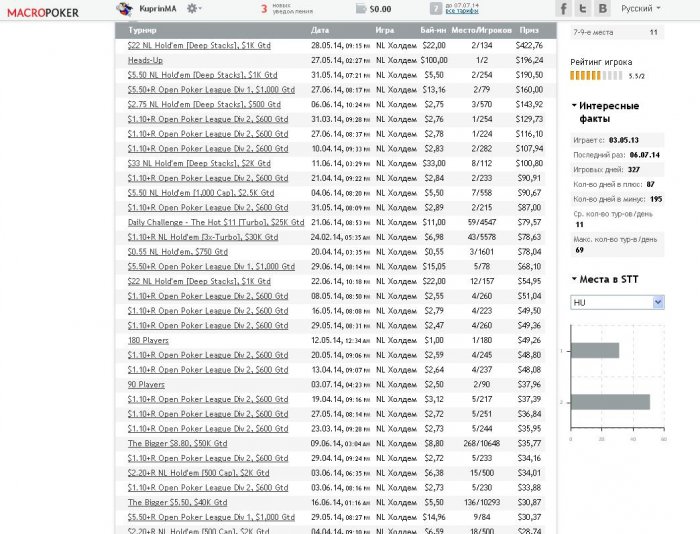Select the Макс. кол-во тур-в/день row
The width and height of the screenshot is (700, 534).
pyautogui.click(x=617, y=245)
